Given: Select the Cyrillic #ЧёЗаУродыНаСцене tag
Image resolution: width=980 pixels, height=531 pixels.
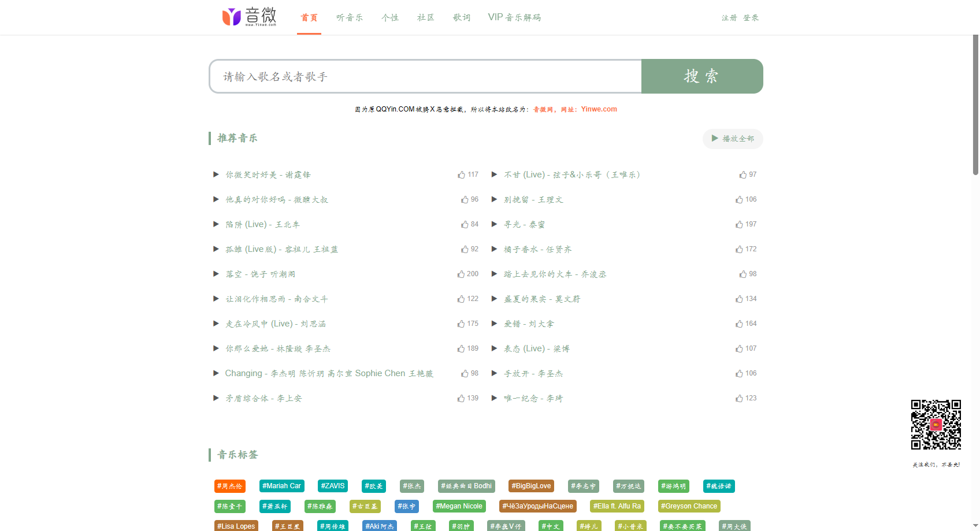Looking at the screenshot, I should pos(538,506).
